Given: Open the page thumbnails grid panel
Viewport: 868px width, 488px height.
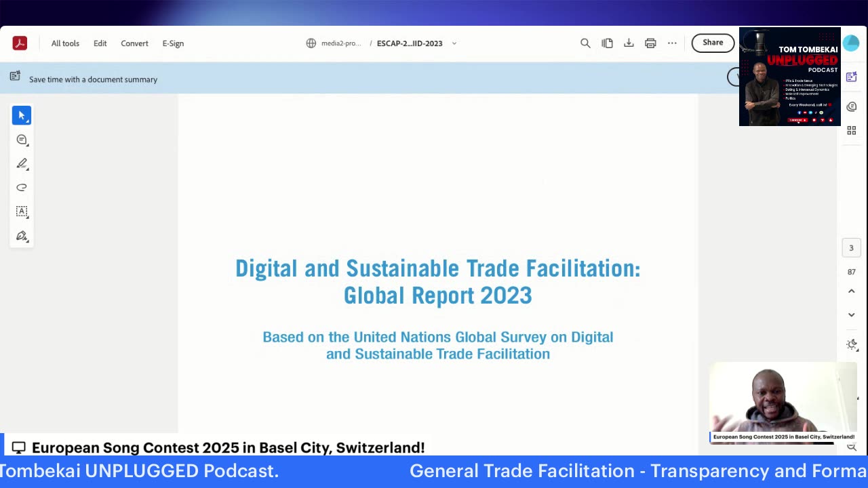Looking at the screenshot, I should [x=852, y=130].
